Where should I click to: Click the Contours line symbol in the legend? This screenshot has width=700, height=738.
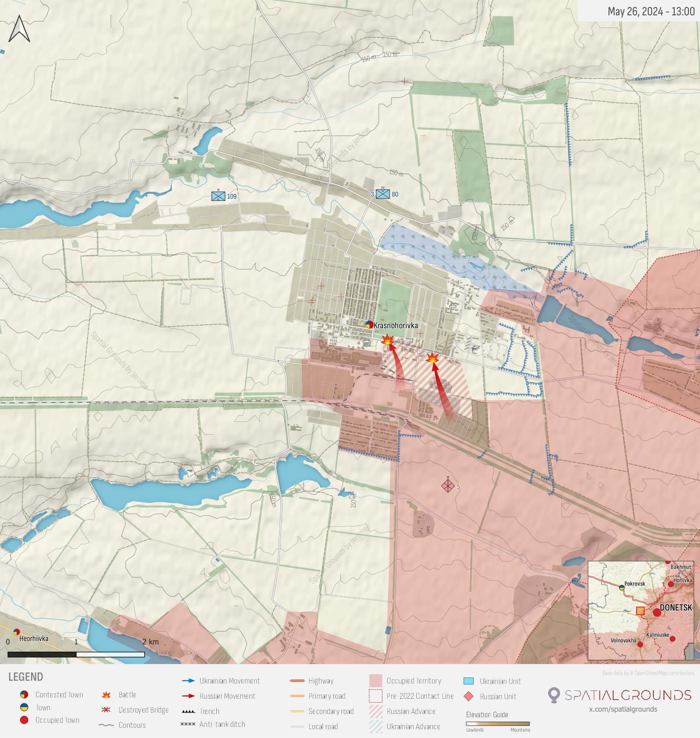point(106,725)
